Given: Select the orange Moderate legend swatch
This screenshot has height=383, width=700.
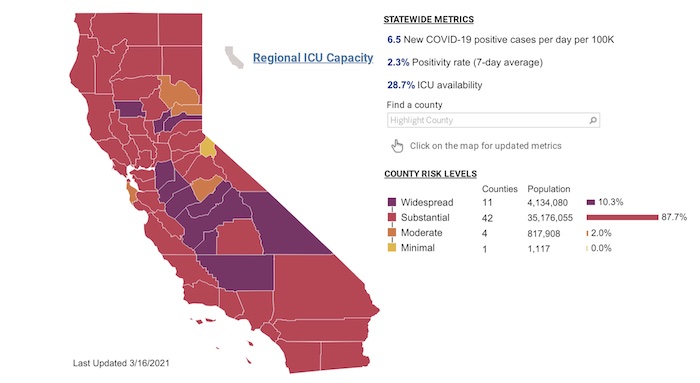Looking at the screenshot, I should pos(392,233).
